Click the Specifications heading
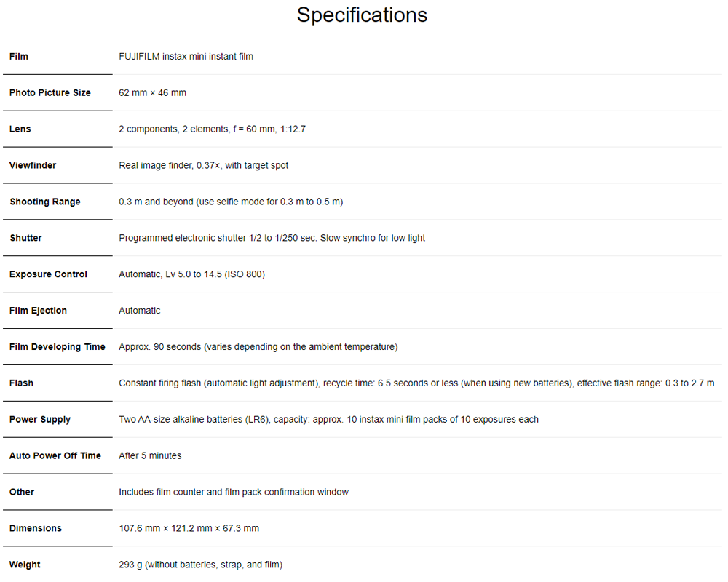Image resolution: width=728 pixels, height=582 pixels. pyautogui.click(x=362, y=15)
